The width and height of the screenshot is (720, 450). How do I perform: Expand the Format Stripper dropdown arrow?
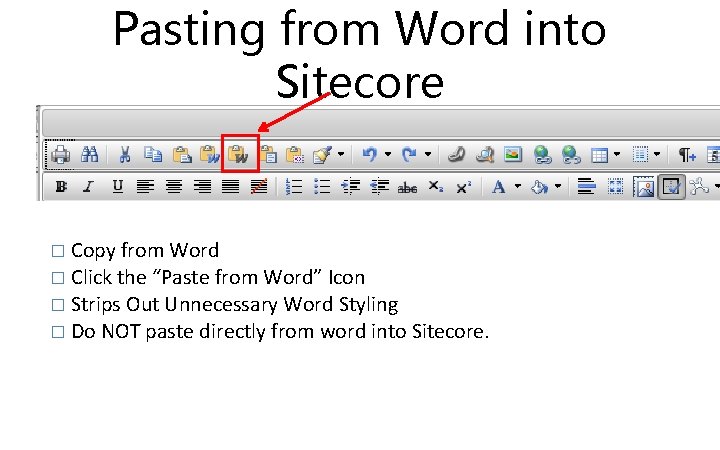[x=341, y=154]
